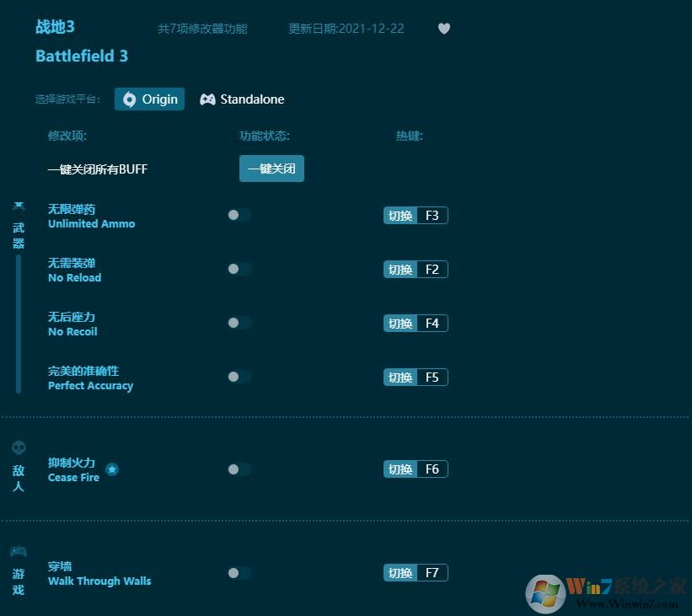This screenshot has width=692, height=616.
Task: Click the star badge beside Cease Fire
Action: click(x=112, y=469)
